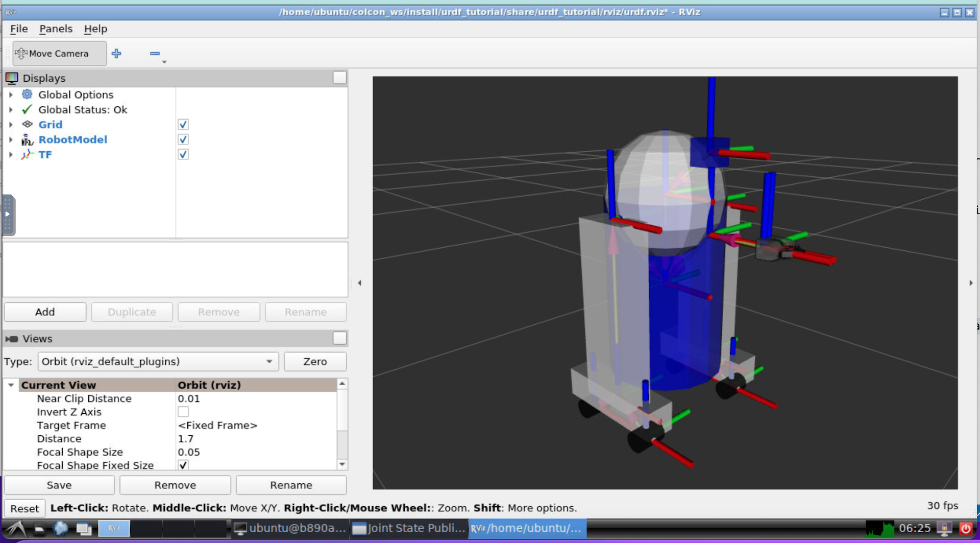Toggle the Focal Shape Fixed Size checkbox
Image resolution: width=980 pixels, height=543 pixels.
coord(183,465)
